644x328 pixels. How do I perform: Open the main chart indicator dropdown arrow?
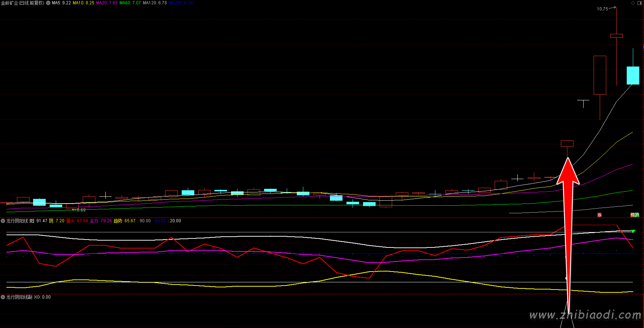coord(48,3)
